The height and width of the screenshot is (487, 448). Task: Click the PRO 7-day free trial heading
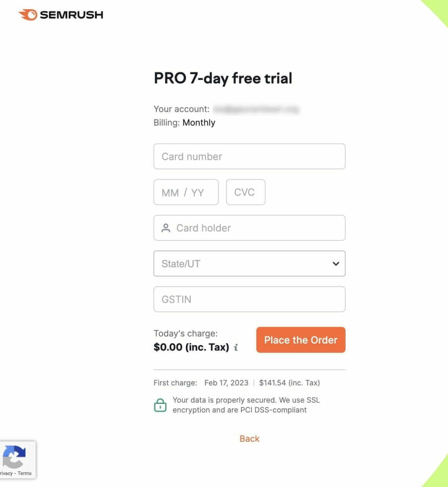pyautogui.click(x=223, y=78)
